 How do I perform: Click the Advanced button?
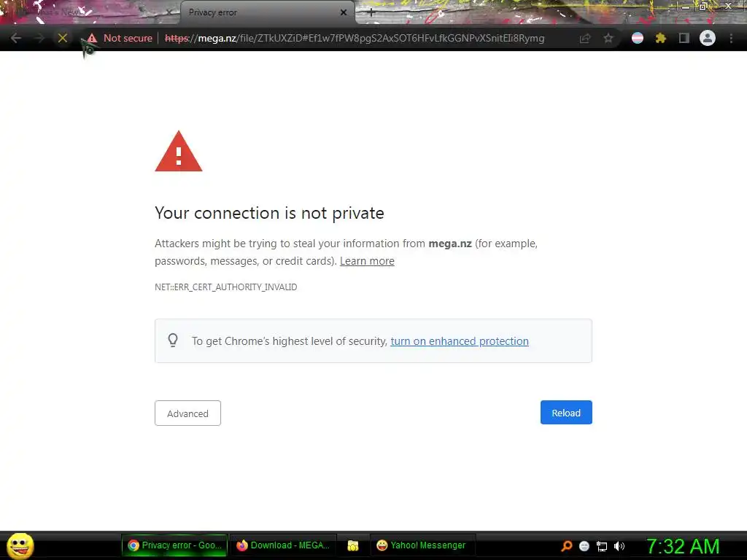pyautogui.click(x=187, y=413)
